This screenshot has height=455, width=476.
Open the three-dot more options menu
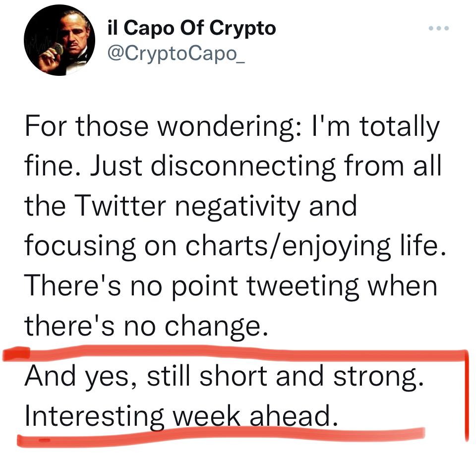tap(438, 28)
